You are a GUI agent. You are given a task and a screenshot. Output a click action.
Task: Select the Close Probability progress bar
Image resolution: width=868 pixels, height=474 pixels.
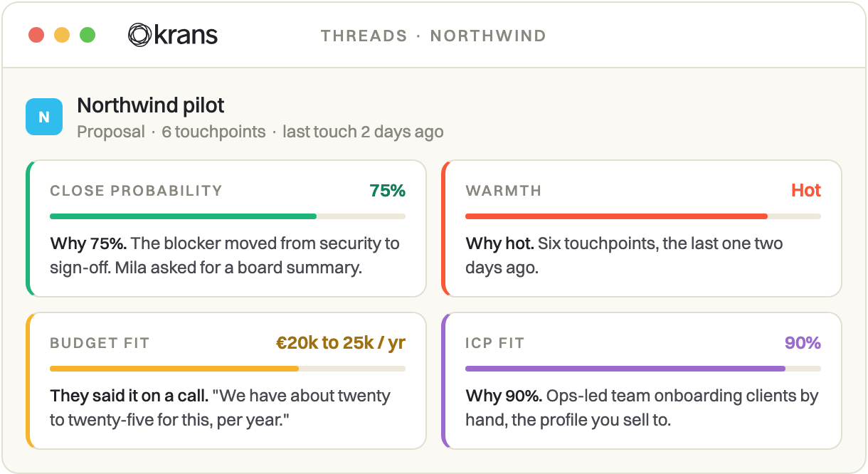pyautogui.click(x=228, y=216)
